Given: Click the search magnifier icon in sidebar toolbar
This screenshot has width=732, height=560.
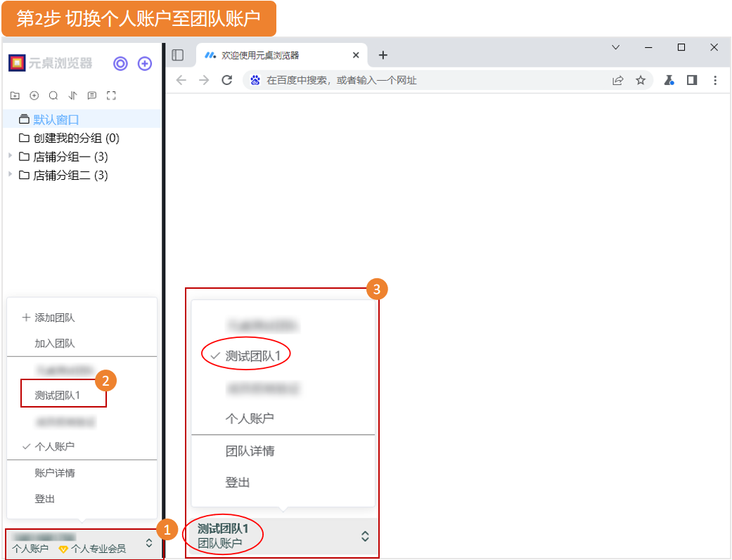Looking at the screenshot, I should pyautogui.click(x=53, y=96).
